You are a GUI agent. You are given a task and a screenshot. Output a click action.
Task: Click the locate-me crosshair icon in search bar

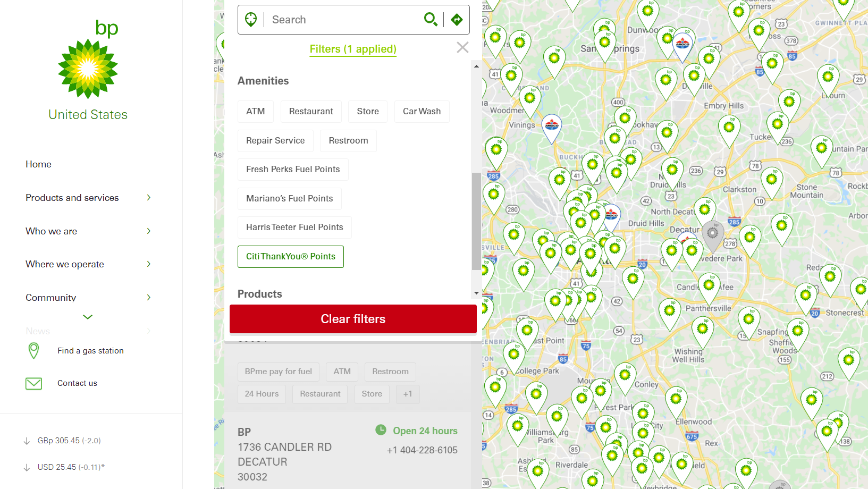tap(251, 20)
